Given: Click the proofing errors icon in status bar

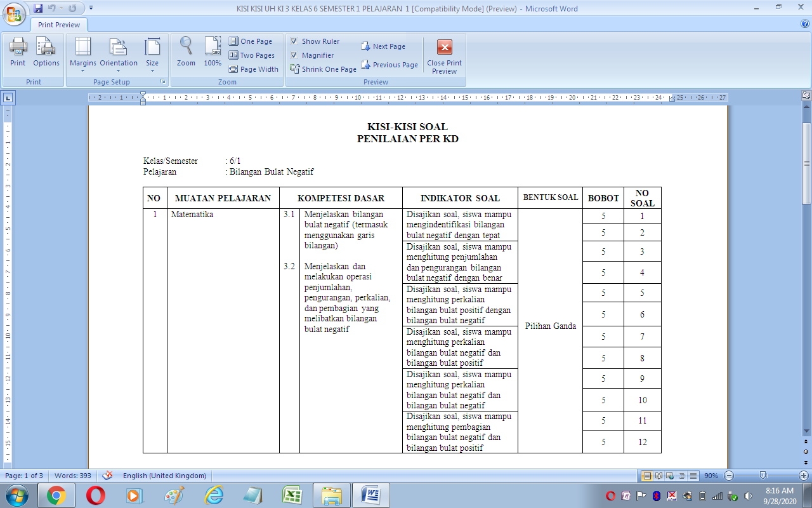Looking at the screenshot, I should tap(107, 476).
